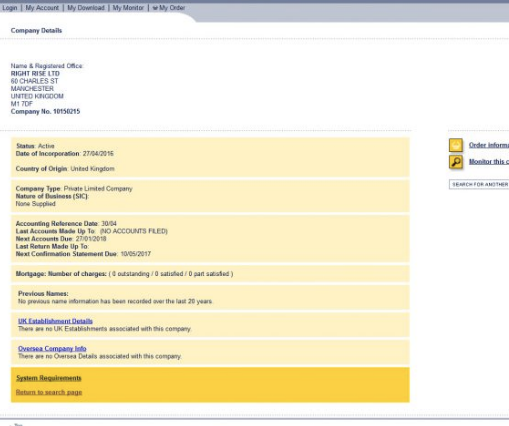
Task: Click the Status: Active text
Action: 35,146
